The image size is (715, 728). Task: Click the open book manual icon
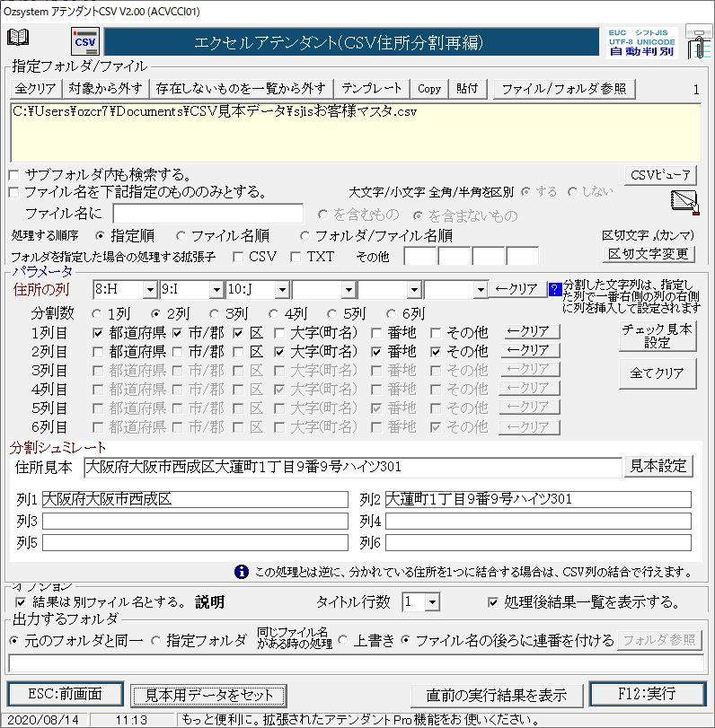click(x=18, y=38)
